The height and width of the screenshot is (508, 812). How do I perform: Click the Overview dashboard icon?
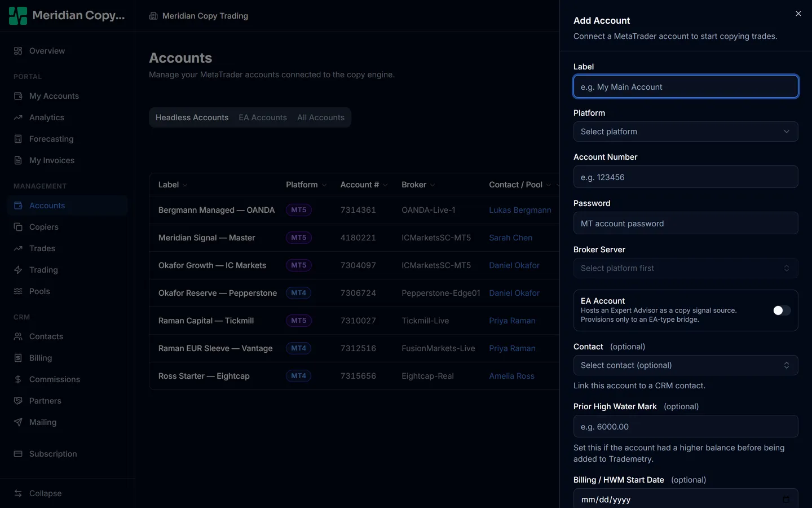18,51
